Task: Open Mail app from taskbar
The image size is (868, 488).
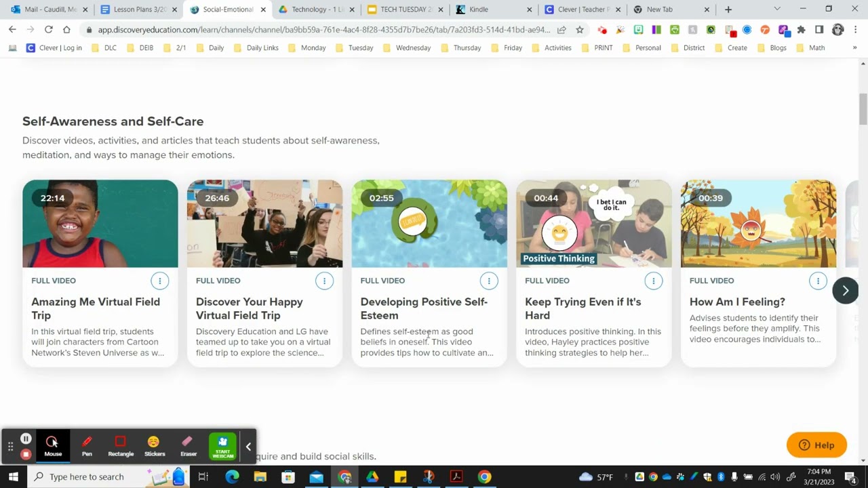Action: 316,476
